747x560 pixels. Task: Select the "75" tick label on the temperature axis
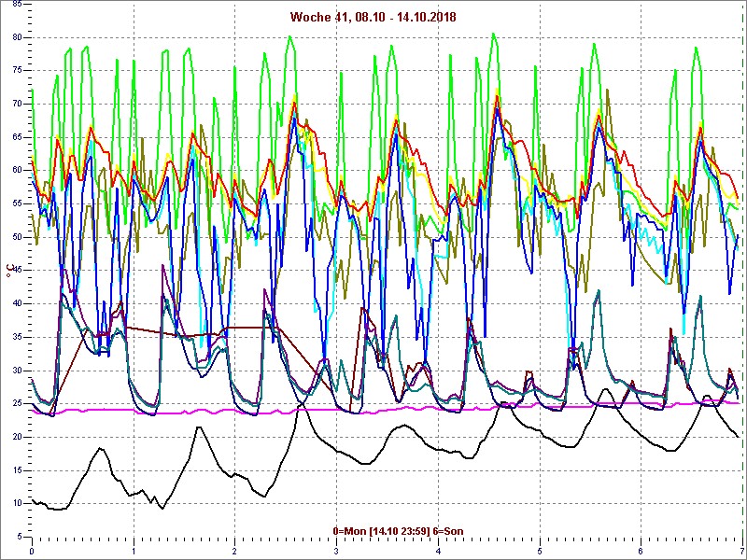17,71
